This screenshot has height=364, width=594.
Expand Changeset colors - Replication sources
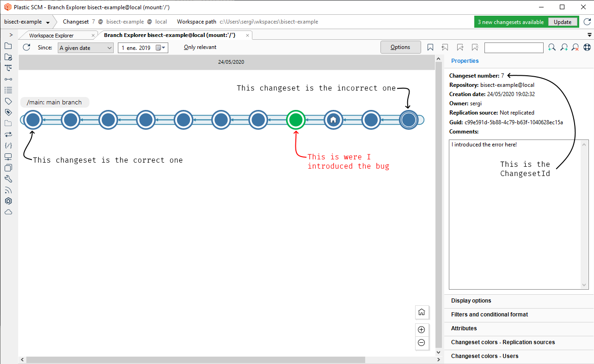click(x=519, y=342)
